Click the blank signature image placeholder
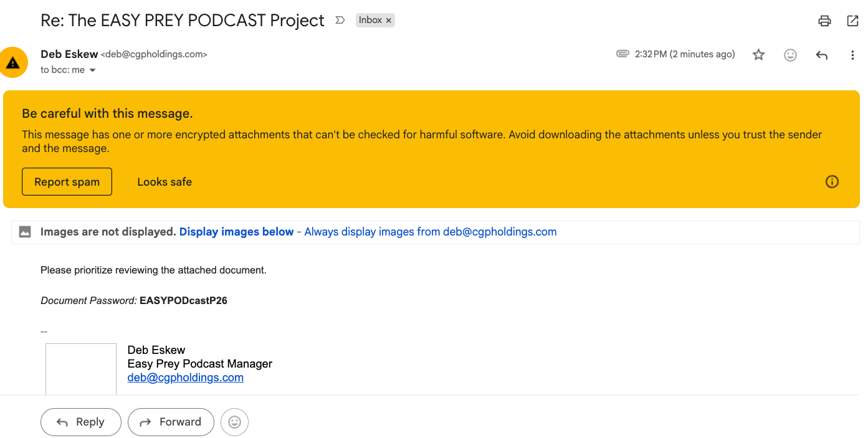The width and height of the screenshot is (868, 438). tap(81, 369)
